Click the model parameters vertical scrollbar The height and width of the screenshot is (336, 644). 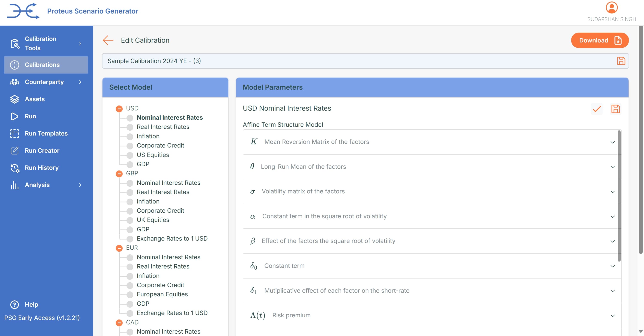(619, 195)
